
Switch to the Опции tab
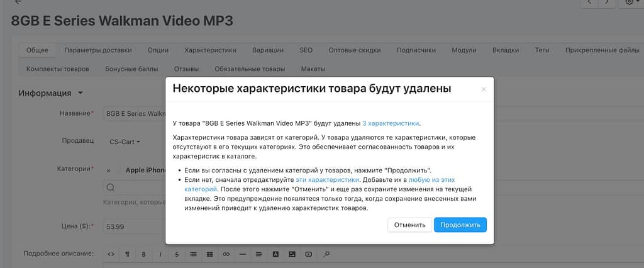point(158,50)
